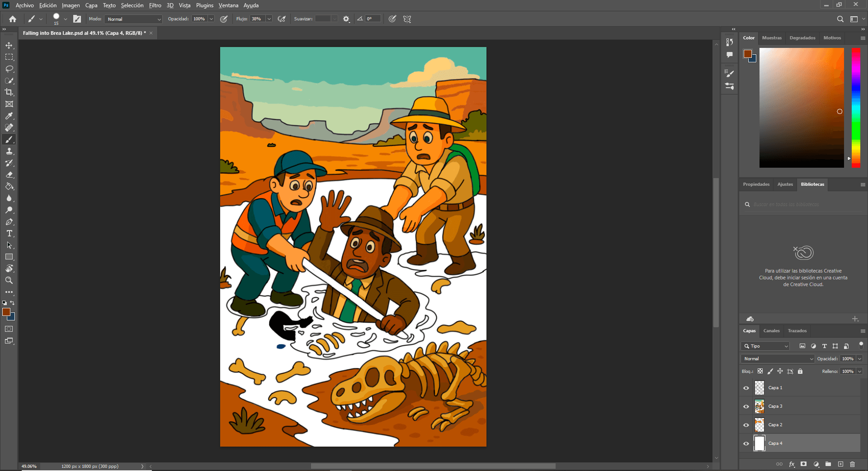Select the Horizontal Type tool
868x471 pixels.
[9, 233]
